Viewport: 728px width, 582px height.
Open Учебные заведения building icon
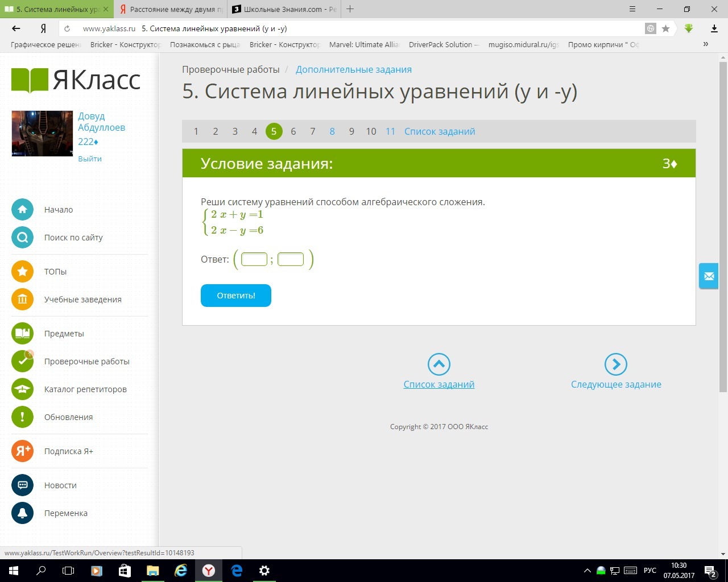pyautogui.click(x=22, y=300)
